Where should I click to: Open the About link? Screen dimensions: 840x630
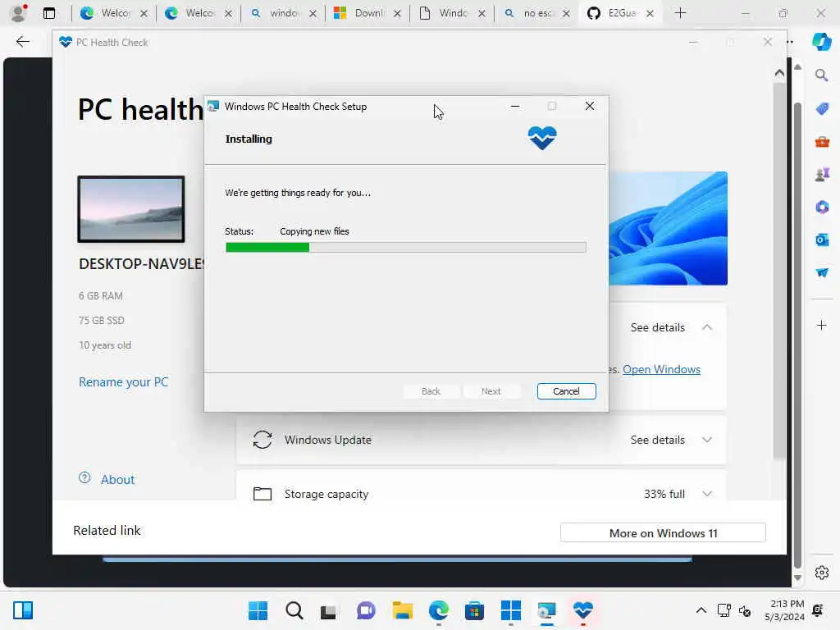click(117, 479)
